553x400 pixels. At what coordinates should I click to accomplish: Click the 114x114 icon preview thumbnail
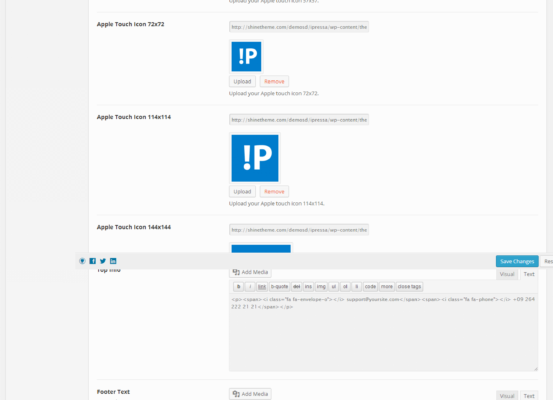255,158
